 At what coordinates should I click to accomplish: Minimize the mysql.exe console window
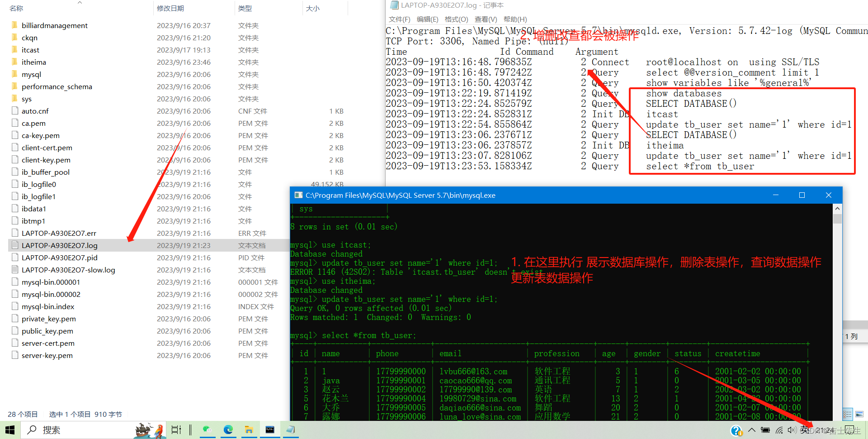pos(776,195)
